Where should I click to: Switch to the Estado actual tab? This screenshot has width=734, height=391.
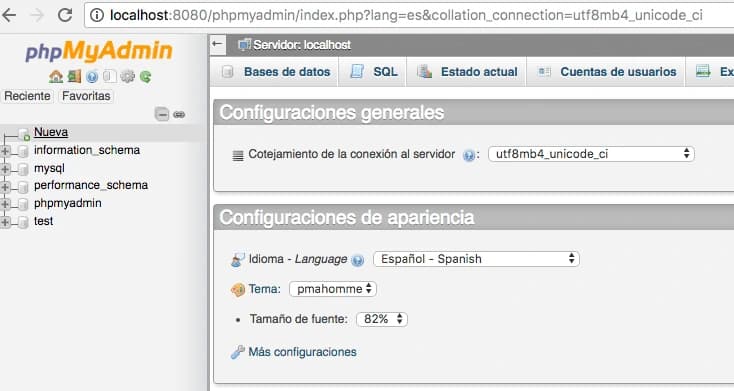467,72
